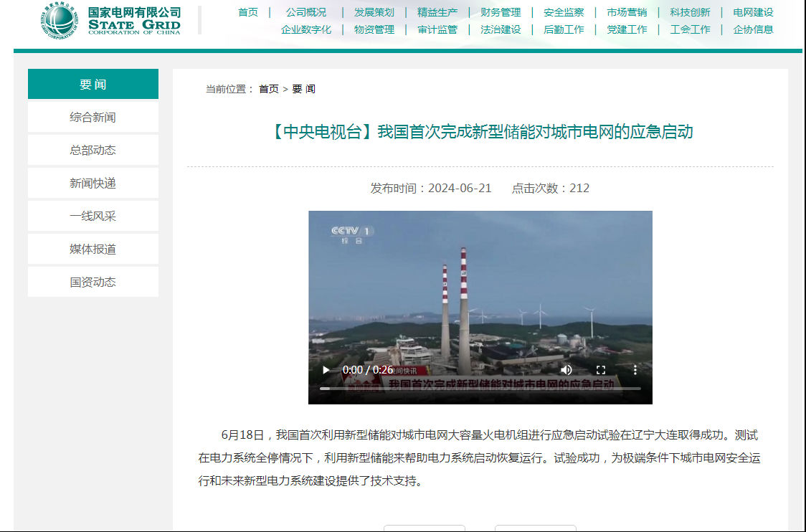Go to 党建工作 section

pyautogui.click(x=627, y=30)
